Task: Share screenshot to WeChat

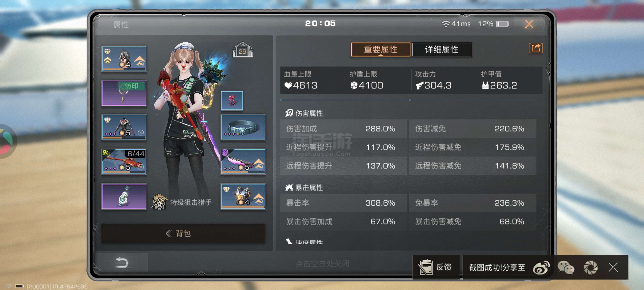Action: click(x=566, y=267)
